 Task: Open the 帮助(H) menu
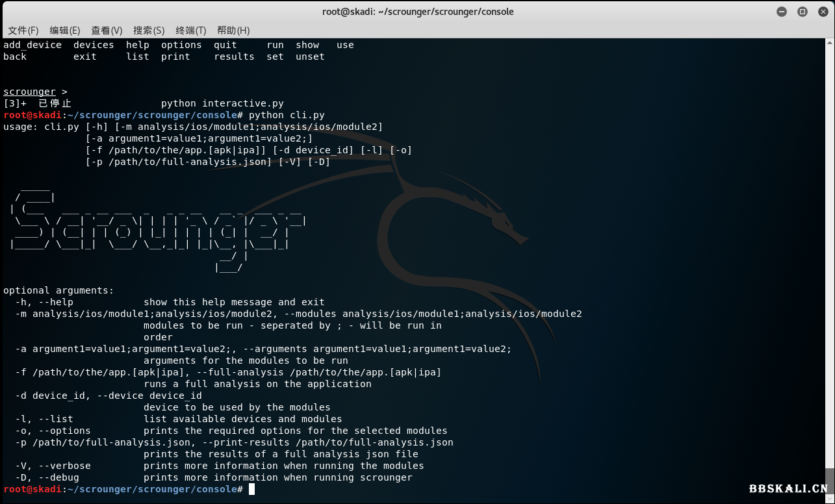pyautogui.click(x=233, y=31)
